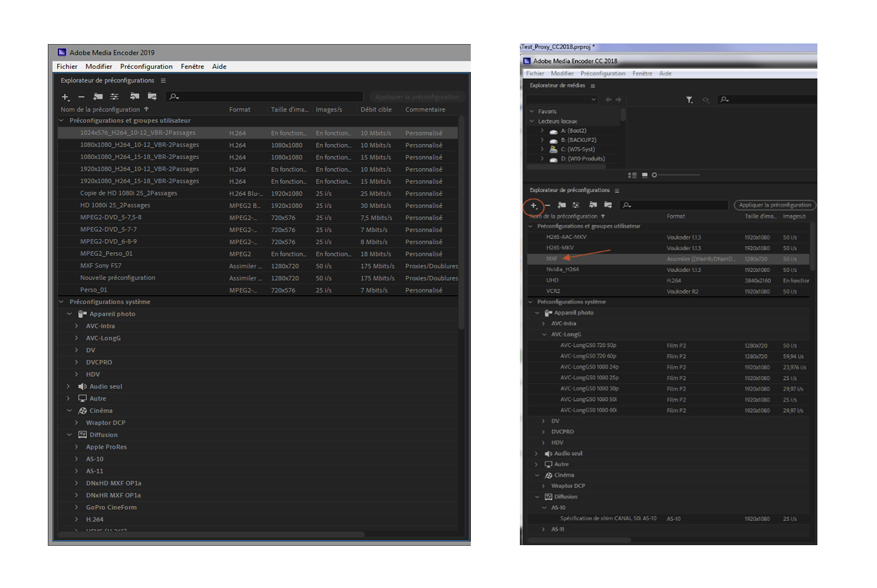877x588 pixels.
Task: Click the preset search field in CC 2018 window
Action: [673, 205]
